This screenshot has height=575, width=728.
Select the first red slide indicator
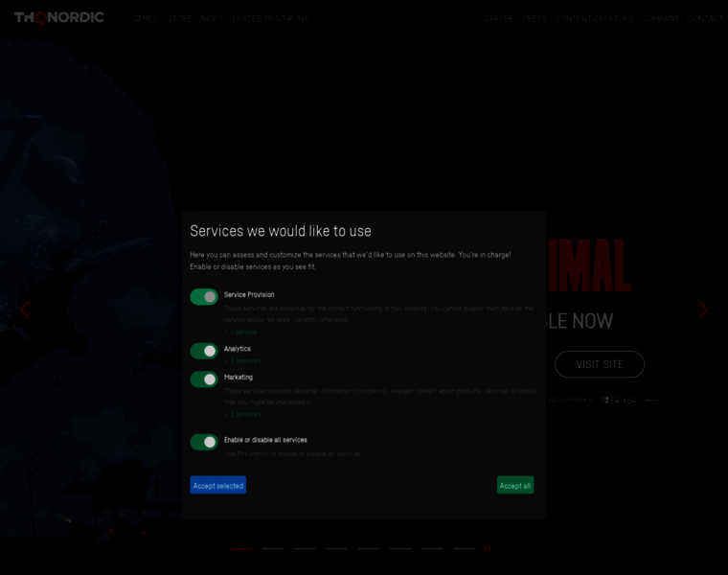(241, 549)
